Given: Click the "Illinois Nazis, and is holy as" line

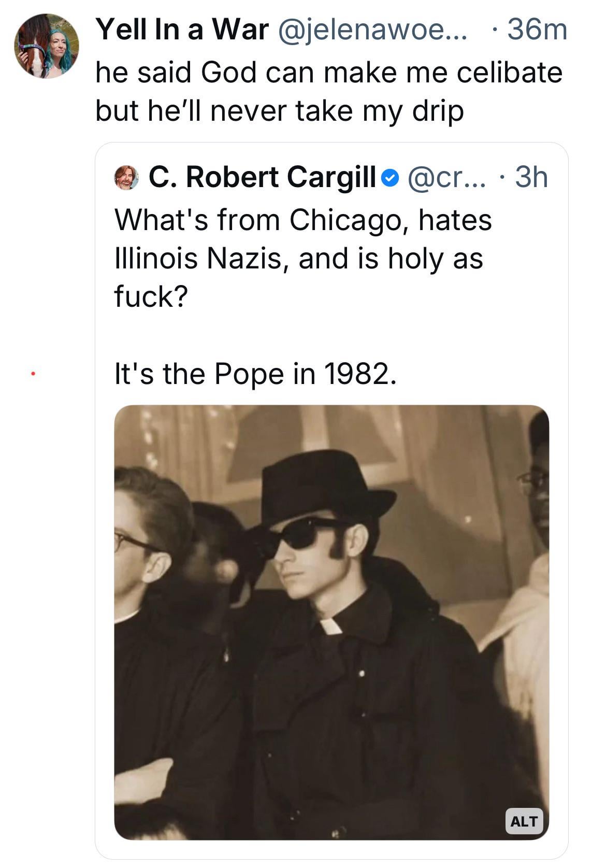Looking at the screenshot, I should click(x=298, y=258).
